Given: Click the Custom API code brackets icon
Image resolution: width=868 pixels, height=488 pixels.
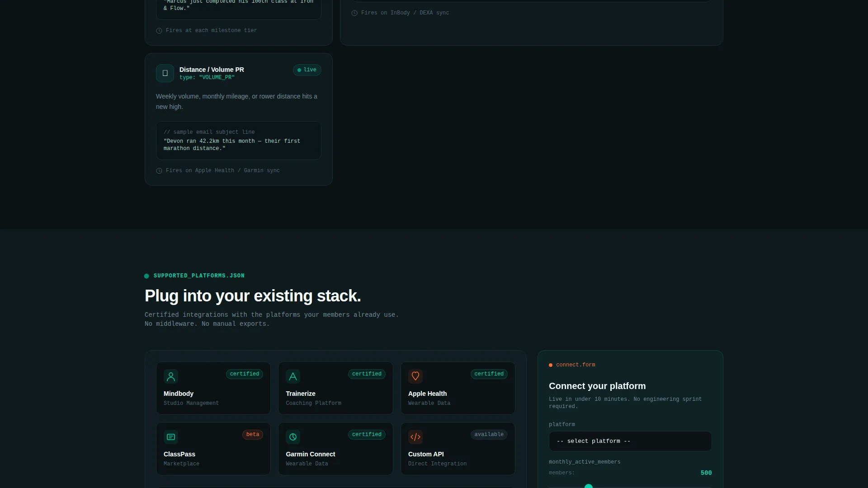Looking at the screenshot, I should tap(415, 437).
